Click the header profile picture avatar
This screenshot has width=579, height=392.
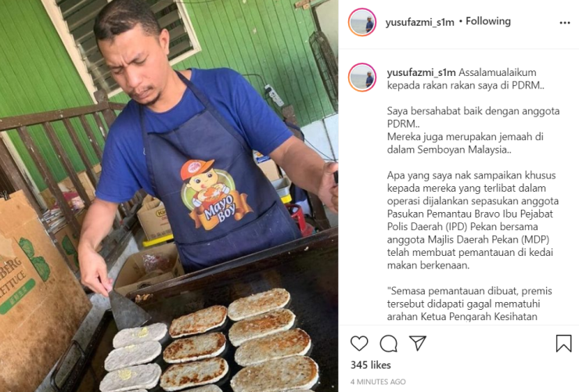(362, 22)
